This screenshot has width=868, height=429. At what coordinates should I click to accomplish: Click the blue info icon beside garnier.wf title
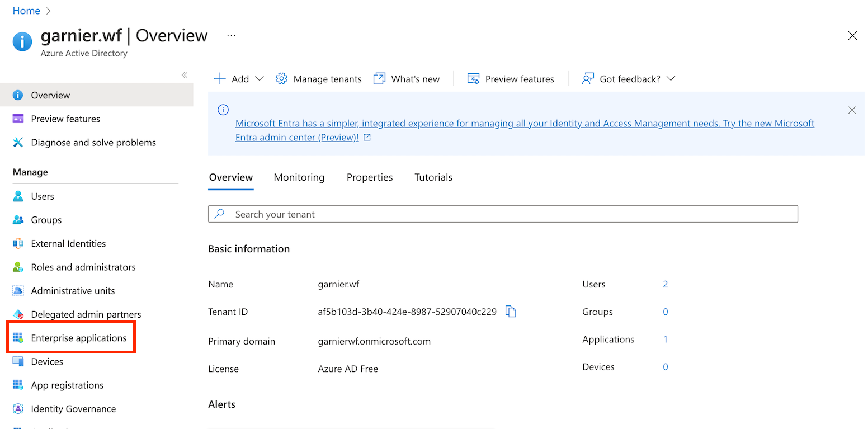[x=22, y=41]
